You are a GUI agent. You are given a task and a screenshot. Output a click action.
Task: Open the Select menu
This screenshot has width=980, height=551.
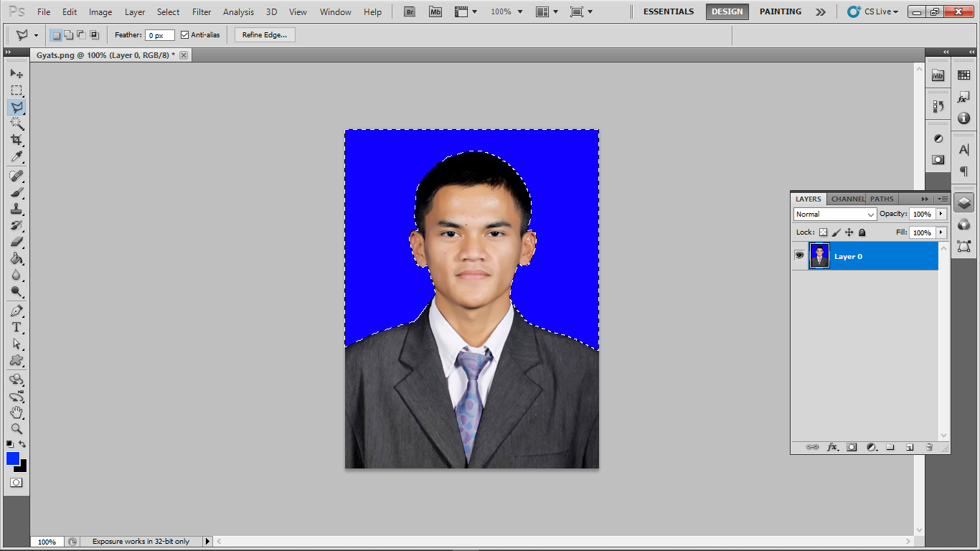(x=169, y=11)
